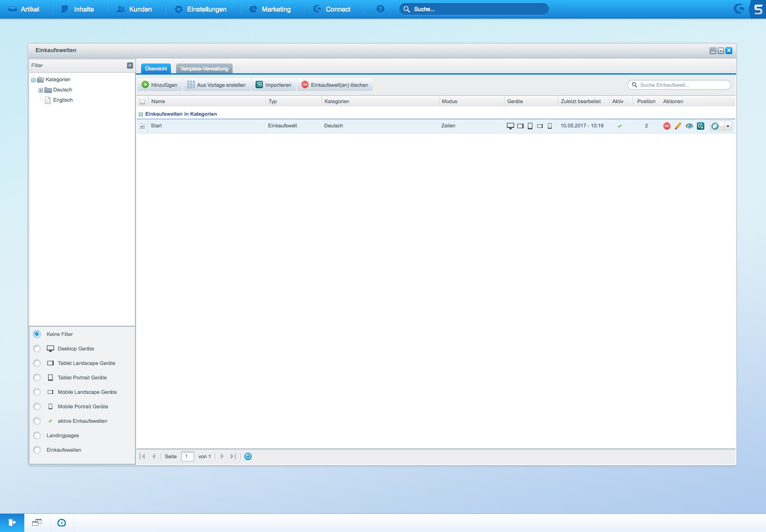Viewport: 766px width, 532px height.
Task: Expand the Deutsch category node
Action: (x=41, y=90)
